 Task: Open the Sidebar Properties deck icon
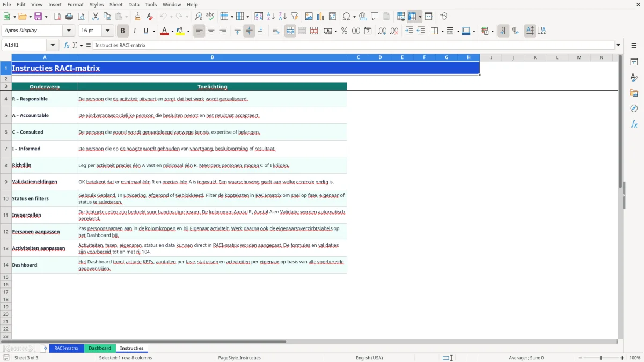(634, 62)
